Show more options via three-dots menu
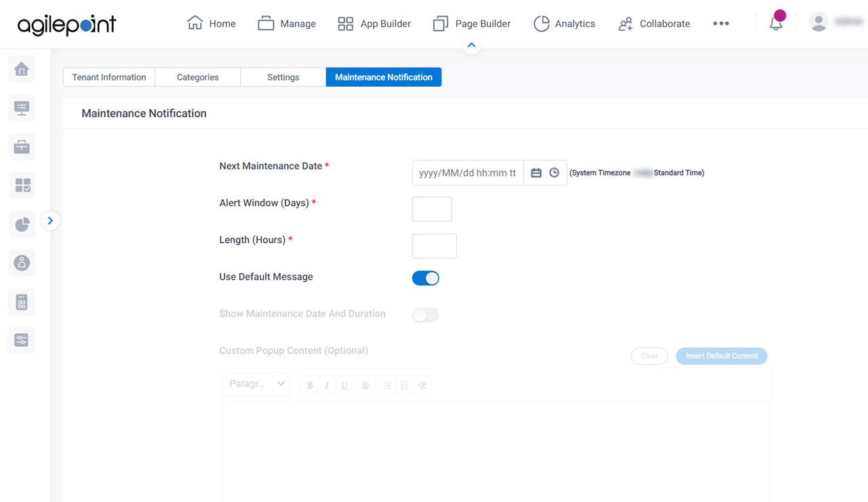 point(721,24)
